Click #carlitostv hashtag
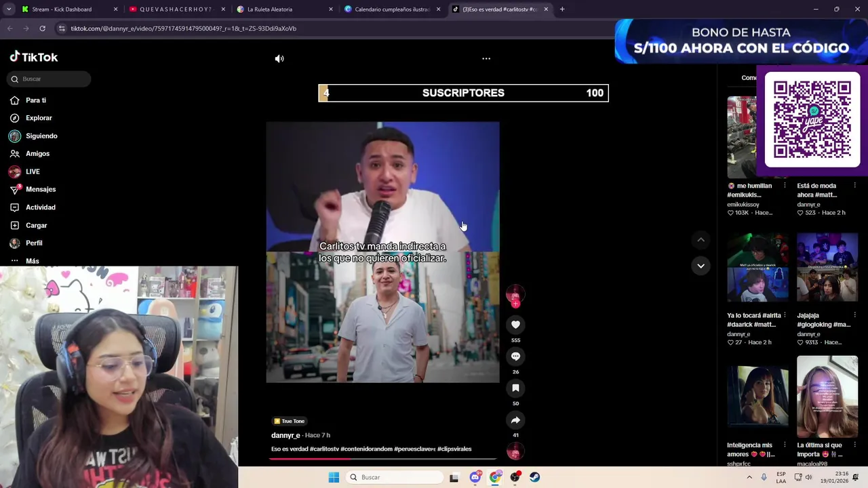 click(x=324, y=449)
